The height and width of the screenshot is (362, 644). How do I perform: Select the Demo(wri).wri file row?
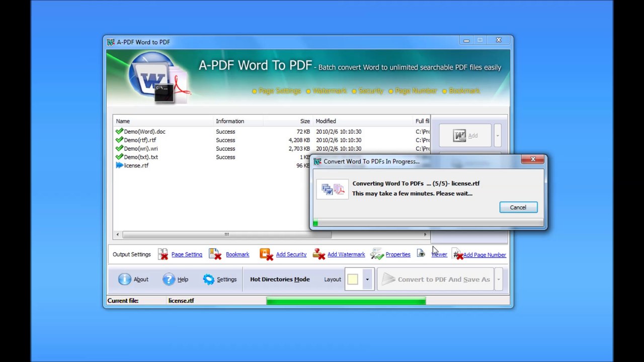click(x=272, y=149)
